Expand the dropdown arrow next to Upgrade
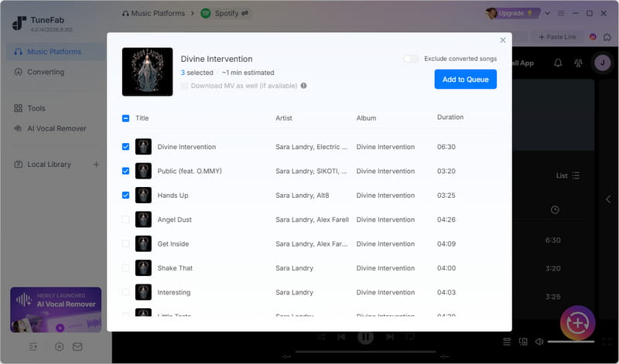The height and width of the screenshot is (364, 619). (x=547, y=13)
